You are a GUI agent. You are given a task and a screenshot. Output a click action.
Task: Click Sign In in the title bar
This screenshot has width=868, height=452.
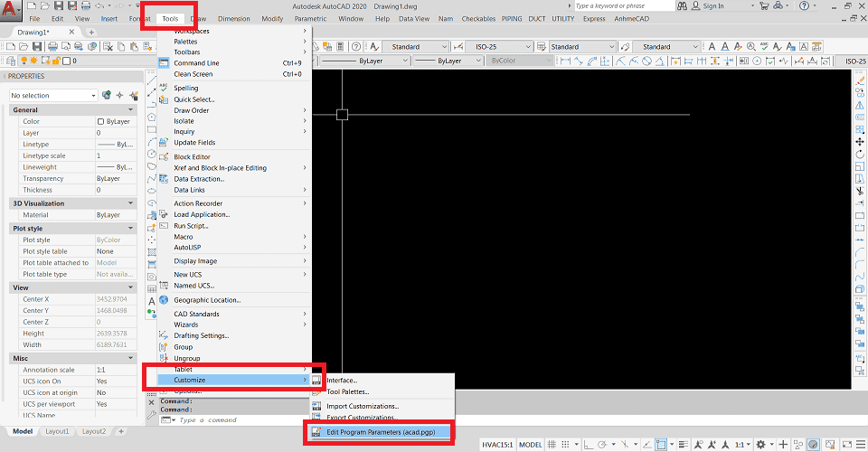pyautogui.click(x=713, y=6)
